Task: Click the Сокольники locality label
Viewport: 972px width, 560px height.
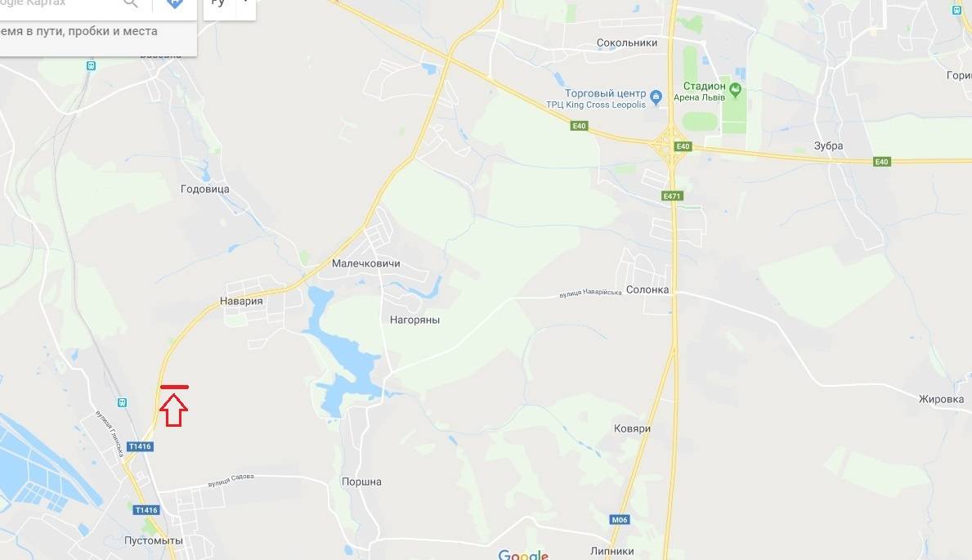Action: click(627, 43)
